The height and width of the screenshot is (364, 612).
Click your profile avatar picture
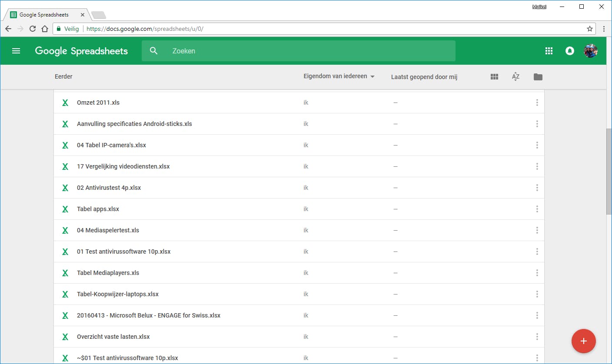point(591,51)
